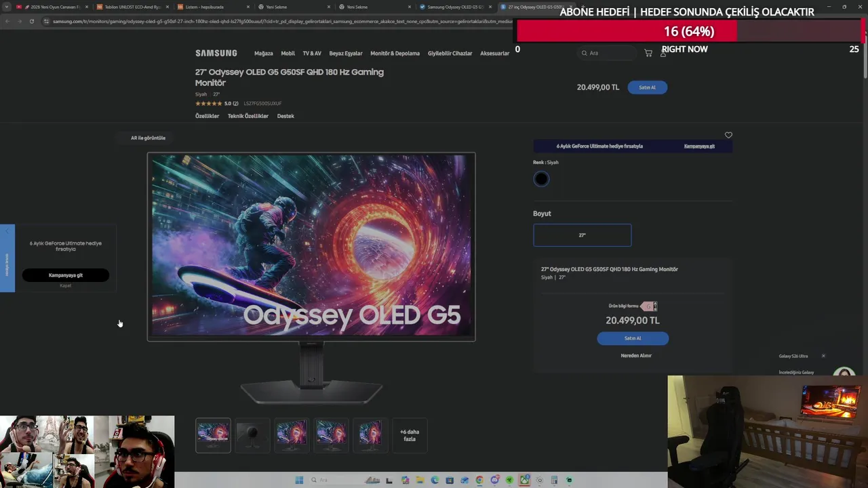This screenshot has height=488, width=868.
Task: Open Discord from the taskbar
Action: coord(494,480)
